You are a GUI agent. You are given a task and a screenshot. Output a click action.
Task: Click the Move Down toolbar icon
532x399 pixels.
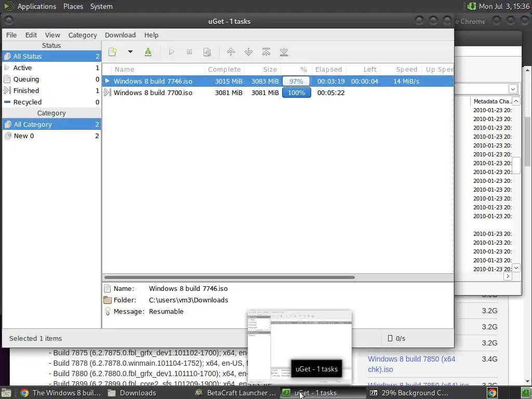click(x=248, y=52)
